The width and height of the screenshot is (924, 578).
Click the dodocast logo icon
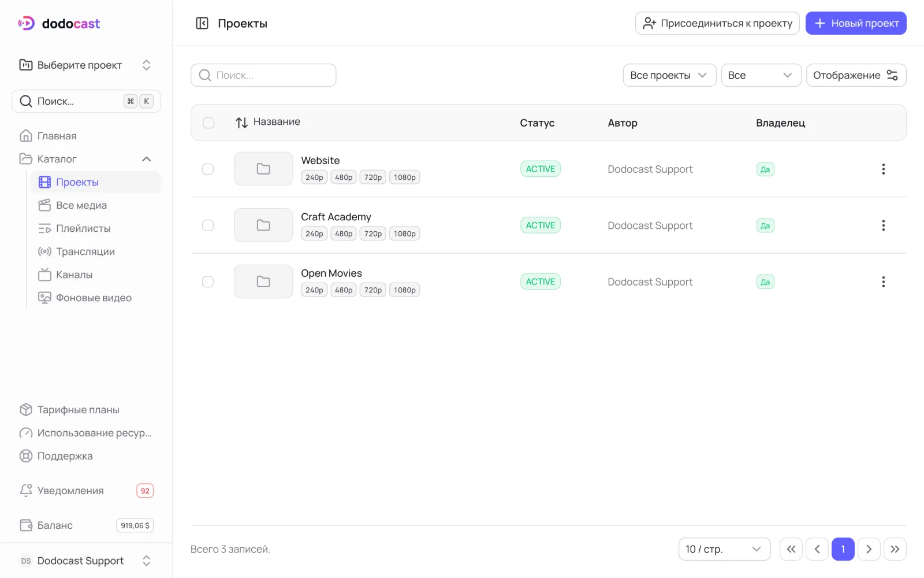tap(26, 23)
